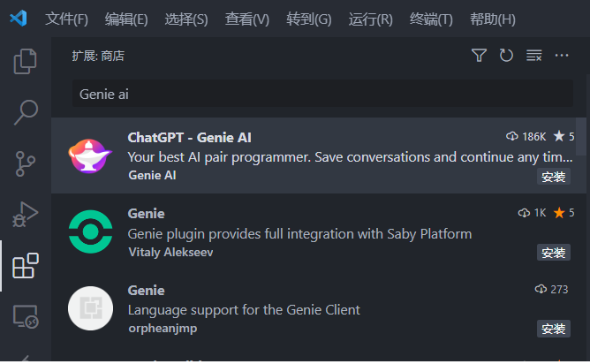Open the 文件(F) menu

click(x=66, y=19)
